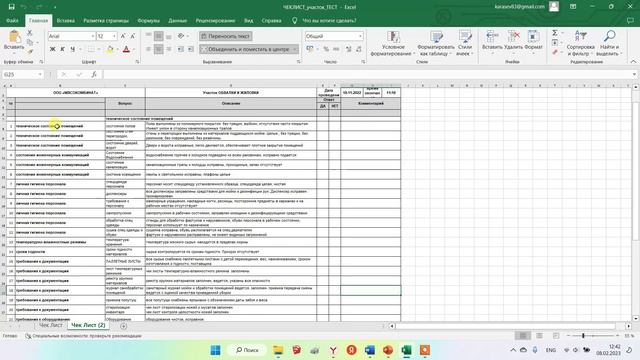The height and width of the screenshot is (360, 640).
Task: Click the Decrease Decimal icon
Action: tap(358, 49)
